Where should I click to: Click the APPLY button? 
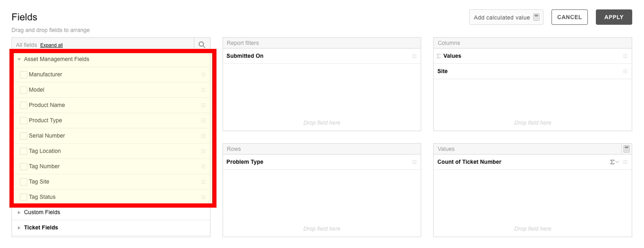click(x=614, y=17)
